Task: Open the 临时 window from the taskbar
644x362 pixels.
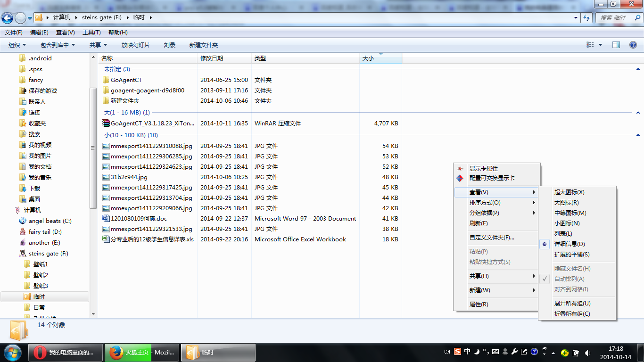Action: [x=217, y=352]
